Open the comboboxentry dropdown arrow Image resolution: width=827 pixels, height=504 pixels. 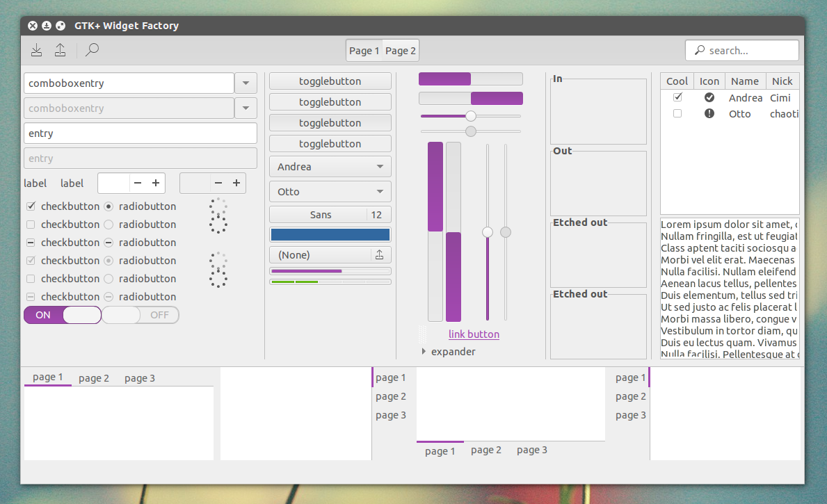pyautogui.click(x=246, y=83)
